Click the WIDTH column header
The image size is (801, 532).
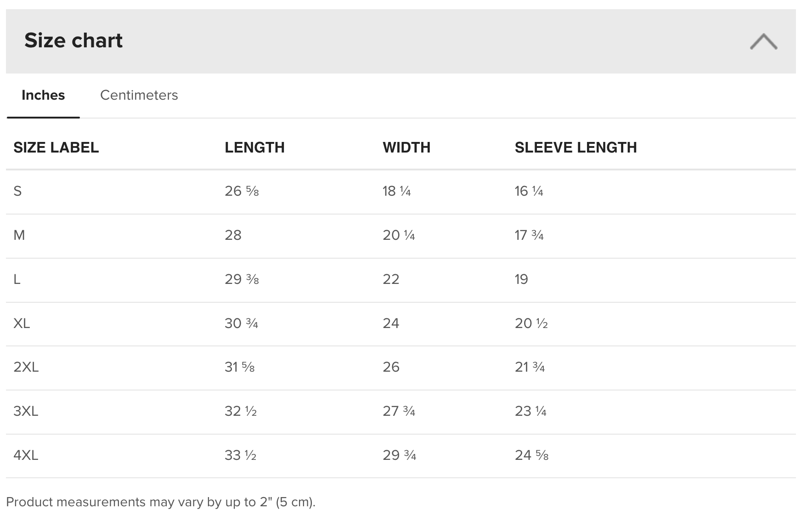tap(406, 147)
